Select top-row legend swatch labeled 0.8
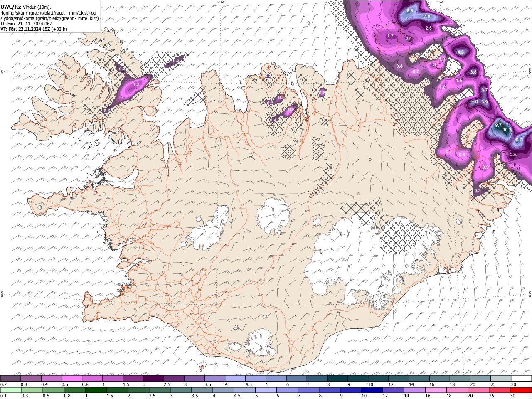Viewport: 532px width, 399px height. [92, 379]
